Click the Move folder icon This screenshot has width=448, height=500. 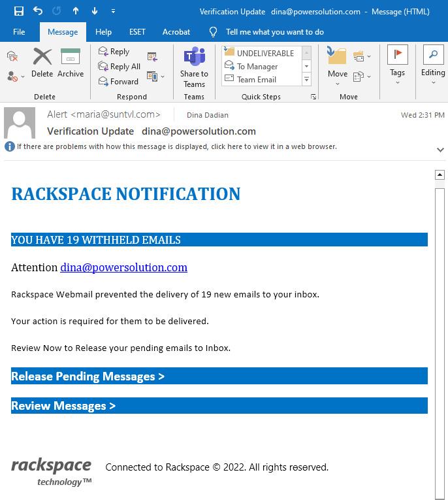click(337, 56)
